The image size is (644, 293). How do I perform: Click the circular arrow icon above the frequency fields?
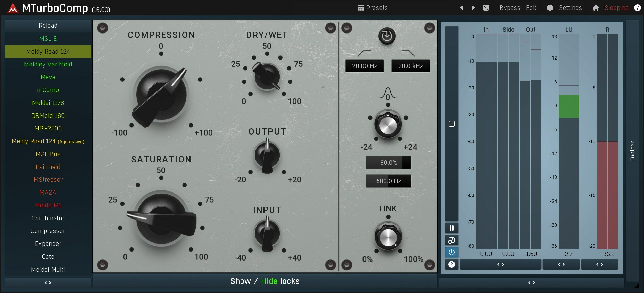386,36
